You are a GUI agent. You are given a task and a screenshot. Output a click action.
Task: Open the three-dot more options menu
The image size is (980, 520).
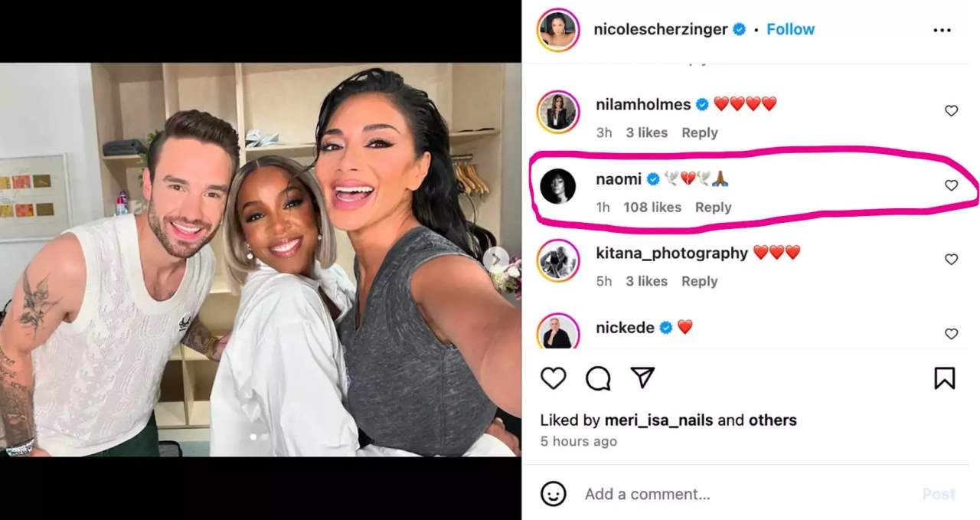942,30
